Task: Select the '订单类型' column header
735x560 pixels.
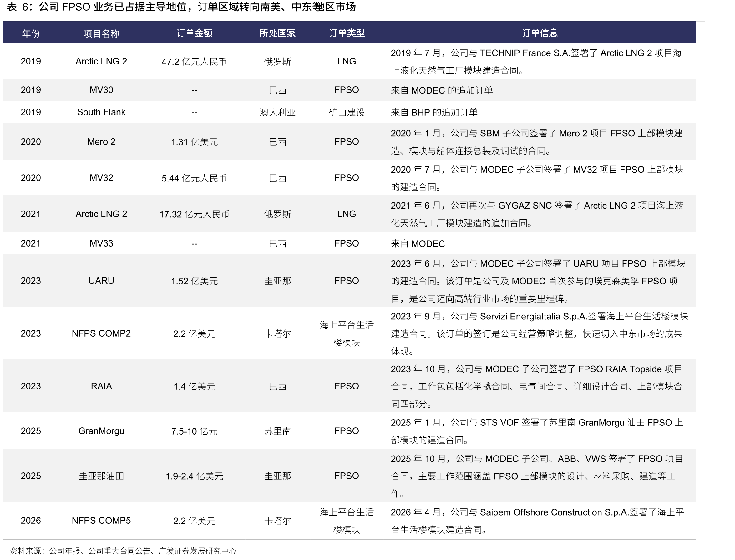Action: (x=347, y=33)
